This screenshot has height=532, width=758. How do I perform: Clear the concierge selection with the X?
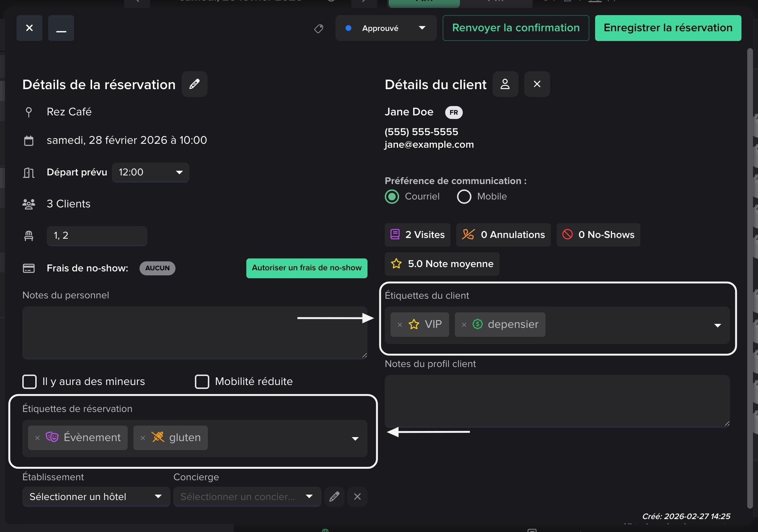(x=357, y=497)
